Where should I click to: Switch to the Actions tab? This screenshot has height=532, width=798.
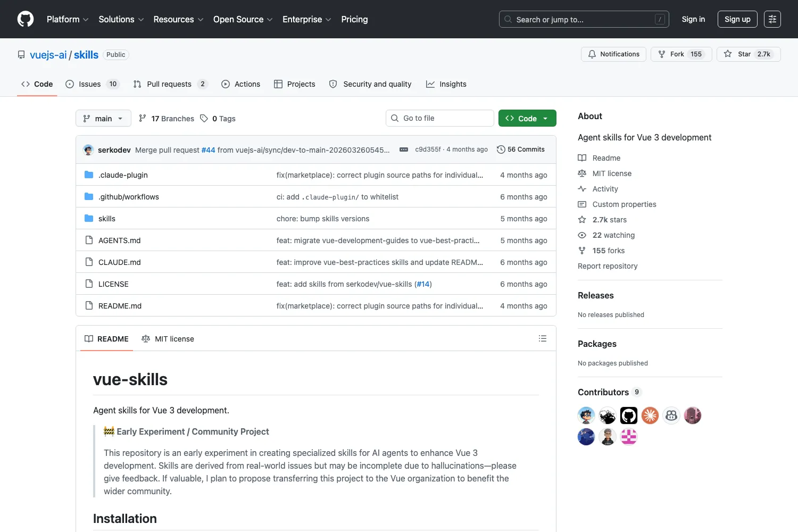(241, 84)
